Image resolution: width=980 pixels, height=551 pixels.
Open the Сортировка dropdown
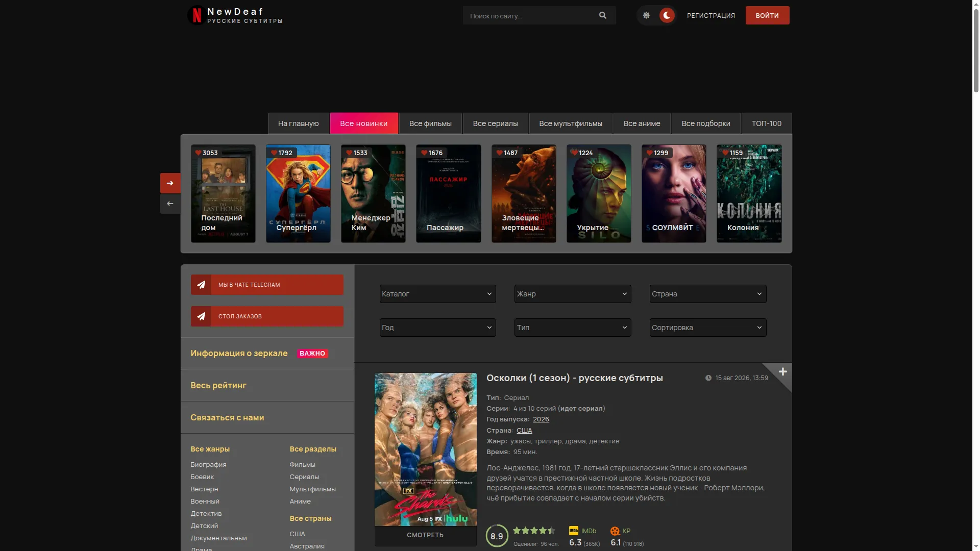[x=708, y=328]
